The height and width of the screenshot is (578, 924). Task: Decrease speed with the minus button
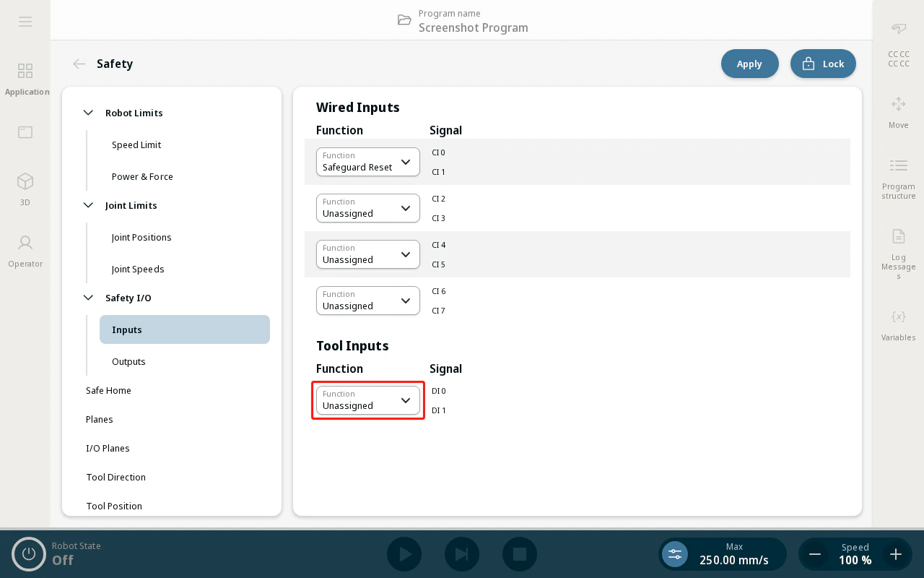[815, 554]
